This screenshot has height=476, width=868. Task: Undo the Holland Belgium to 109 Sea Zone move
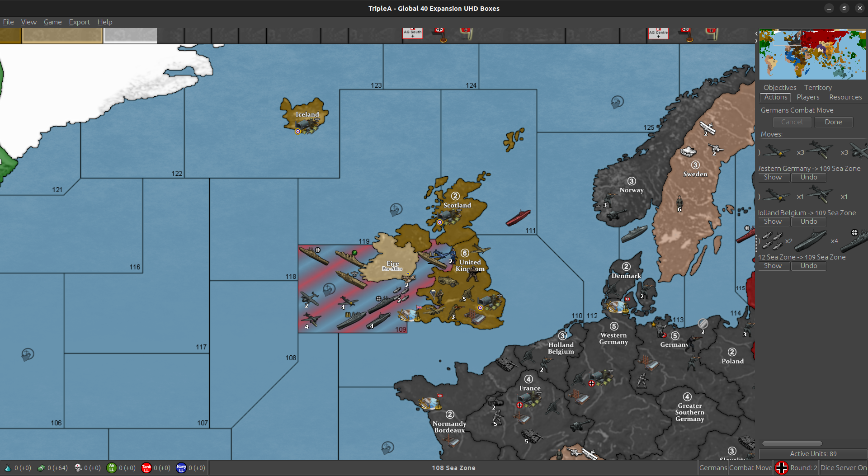tap(808, 222)
